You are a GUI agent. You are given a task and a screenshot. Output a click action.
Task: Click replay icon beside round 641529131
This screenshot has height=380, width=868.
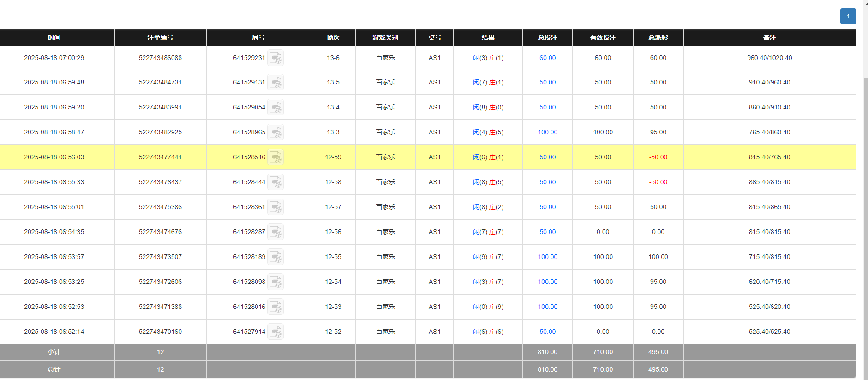pos(275,83)
